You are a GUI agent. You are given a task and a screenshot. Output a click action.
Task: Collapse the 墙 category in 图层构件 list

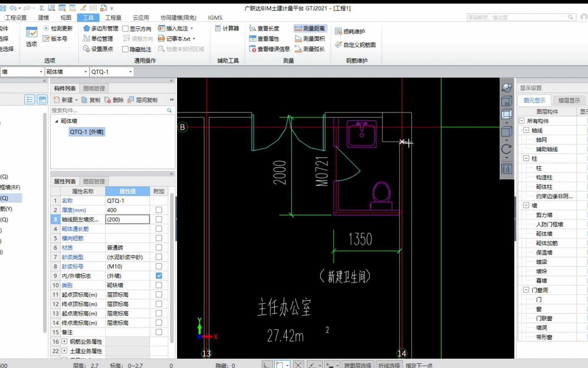(x=526, y=205)
